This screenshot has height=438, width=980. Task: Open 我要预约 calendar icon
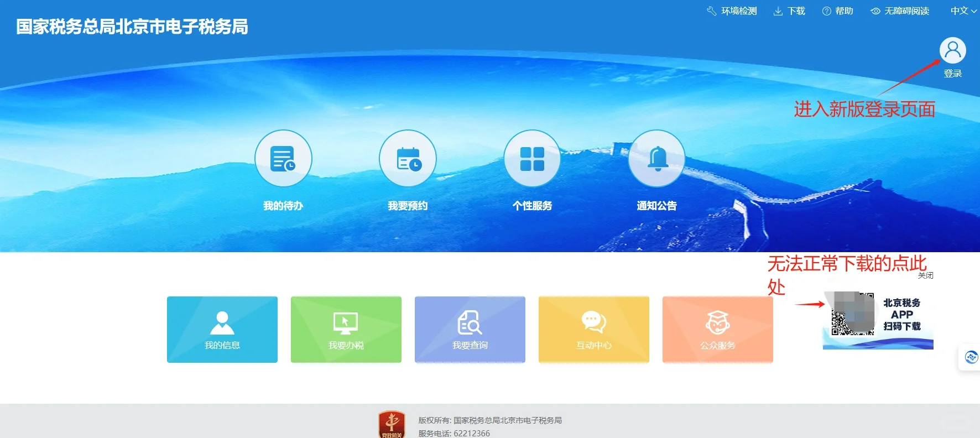pos(408,159)
